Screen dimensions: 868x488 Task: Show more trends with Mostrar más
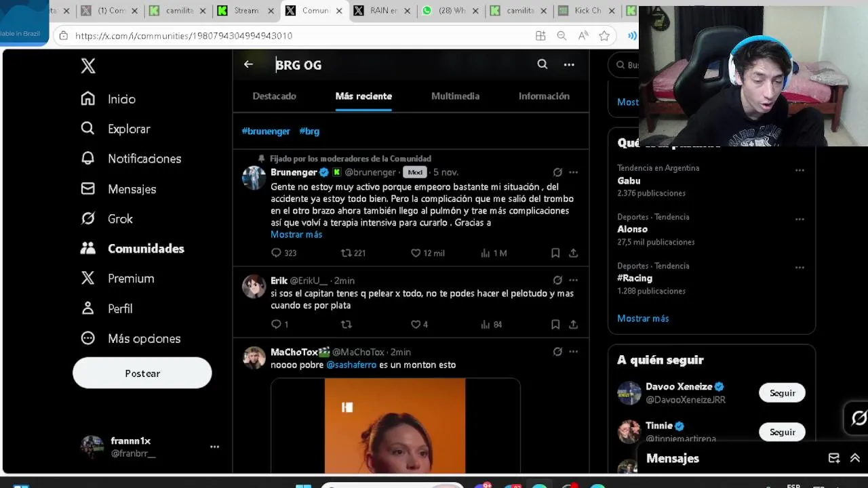[x=643, y=319]
